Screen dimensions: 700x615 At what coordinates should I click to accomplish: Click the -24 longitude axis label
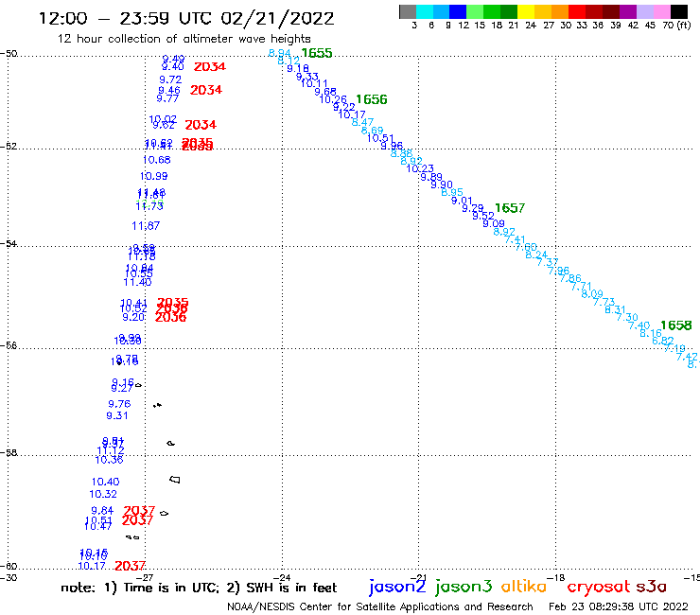[282, 578]
